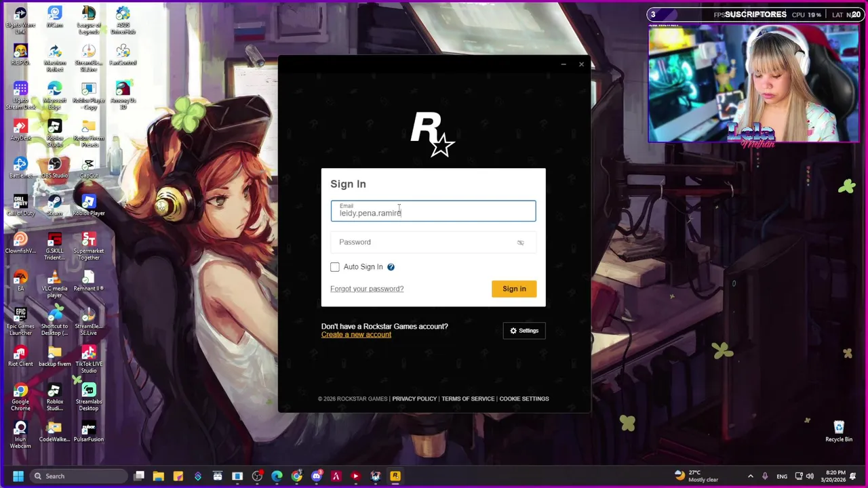Toggle password visibility eye icon
This screenshot has height=488, width=868.
click(x=520, y=242)
